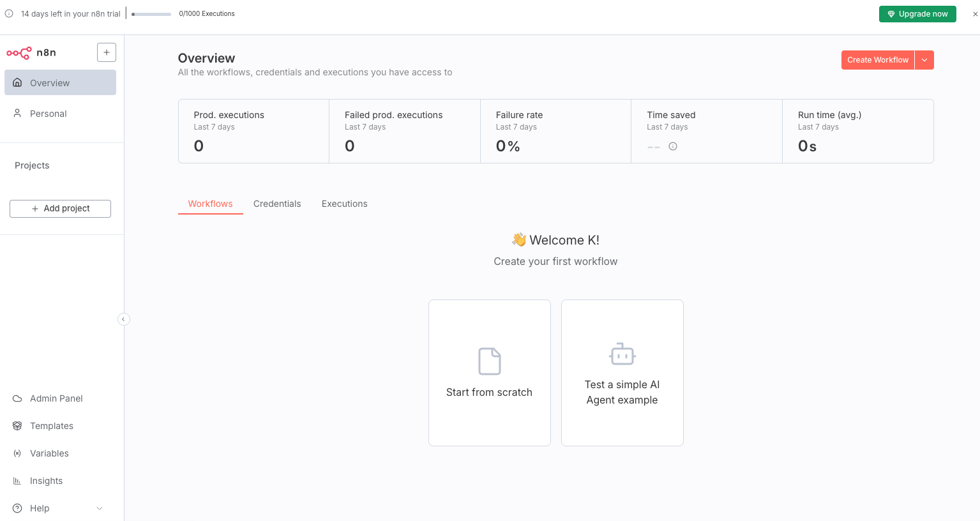980x521 pixels.
Task: Check the trial executions progress bar
Action: coord(151,13)
